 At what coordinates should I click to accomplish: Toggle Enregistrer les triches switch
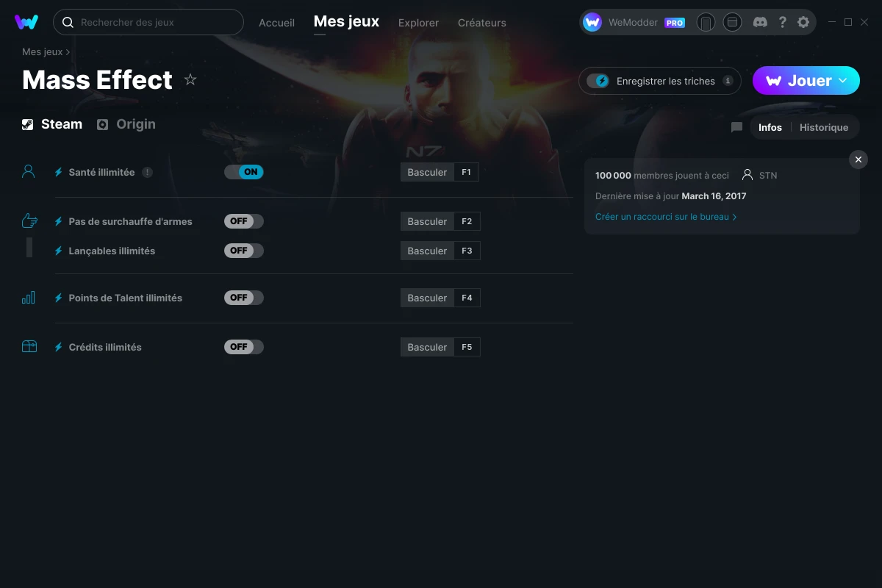click(x=598, y=81)
